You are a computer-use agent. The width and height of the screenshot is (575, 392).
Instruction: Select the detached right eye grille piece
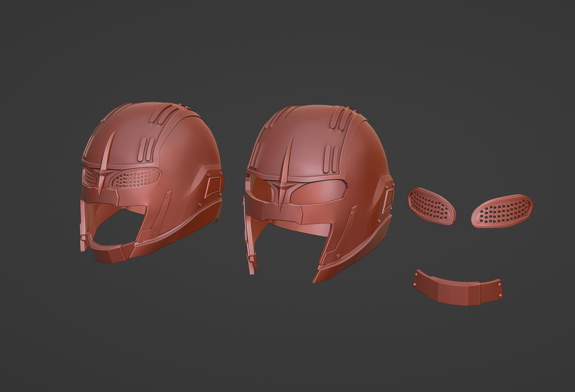502,211
